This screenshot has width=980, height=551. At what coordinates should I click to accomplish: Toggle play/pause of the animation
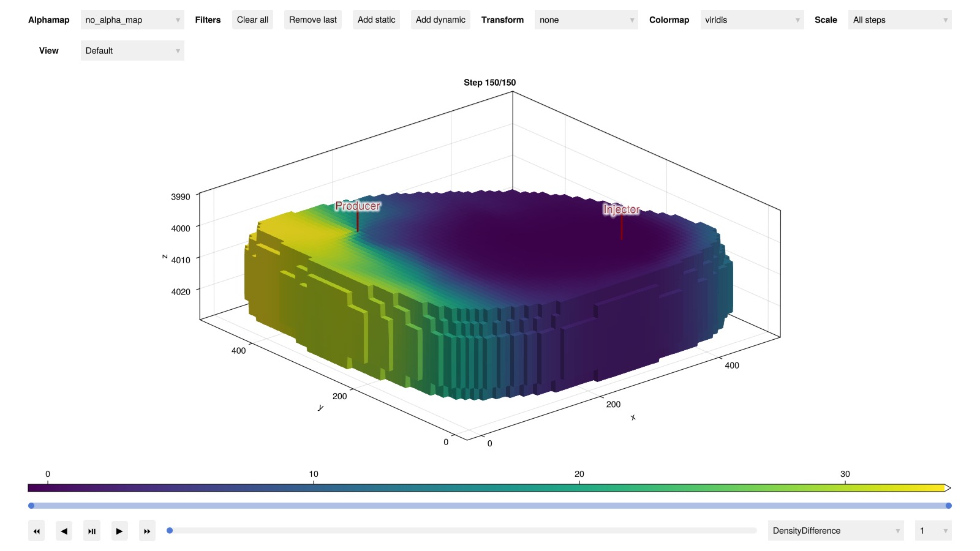[92, 531]
